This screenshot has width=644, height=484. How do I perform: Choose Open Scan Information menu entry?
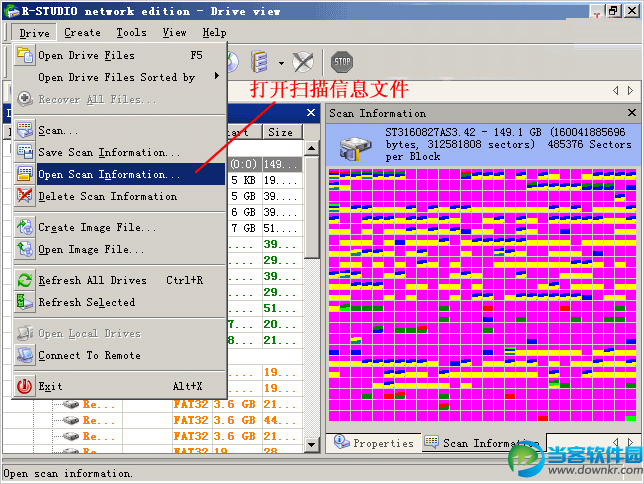pos(120,174)
